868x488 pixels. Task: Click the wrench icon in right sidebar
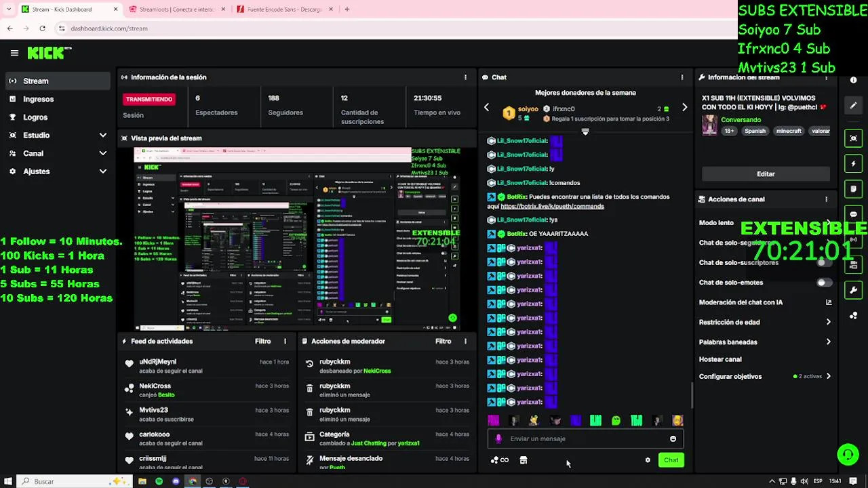point(853,290)
